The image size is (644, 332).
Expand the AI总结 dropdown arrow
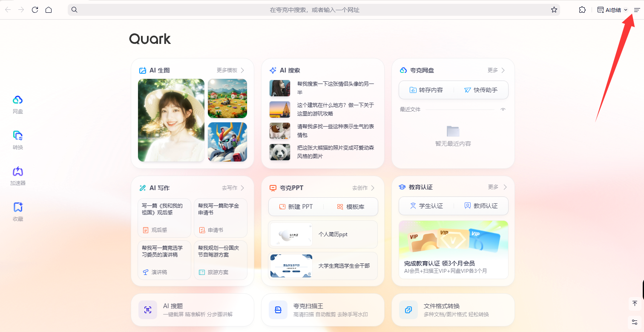[626, 10]
